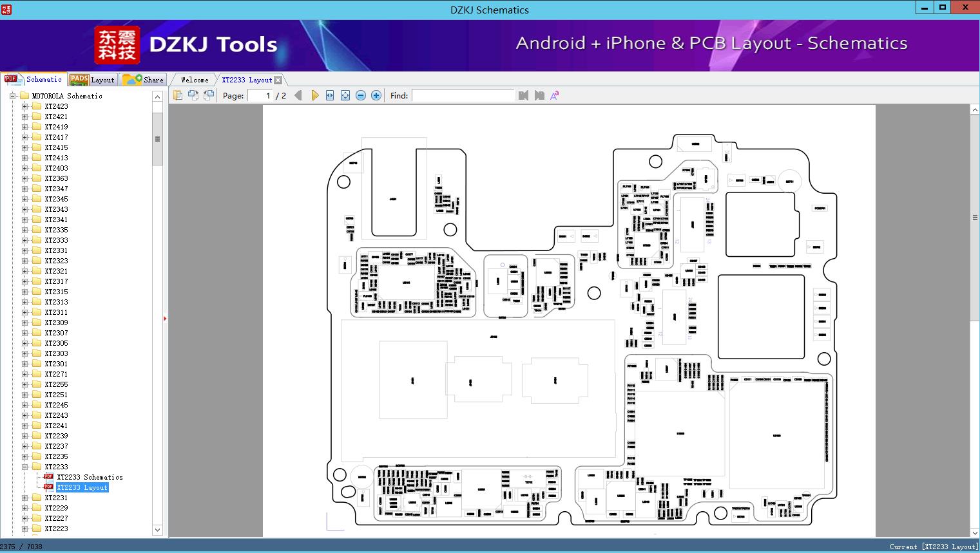The width and height of the screenshot is (980, 553).
Task: Select the XT2317 tree item
Action: click(56, 281)
